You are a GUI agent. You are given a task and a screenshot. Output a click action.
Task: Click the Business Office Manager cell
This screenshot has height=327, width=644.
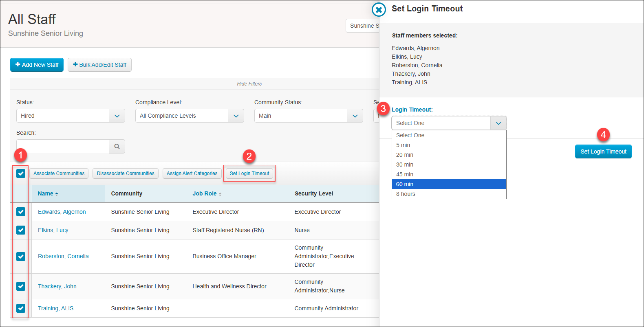pyautogui.click(x=224, y=256)
